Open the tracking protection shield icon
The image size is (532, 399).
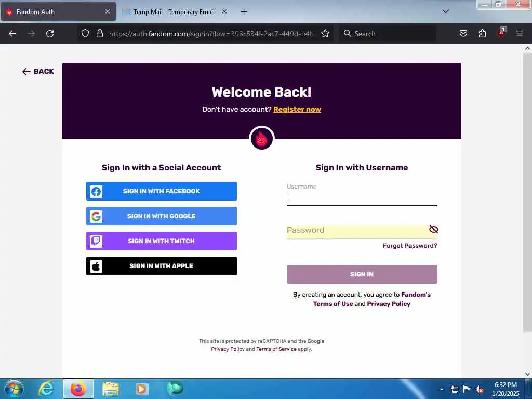85,33
